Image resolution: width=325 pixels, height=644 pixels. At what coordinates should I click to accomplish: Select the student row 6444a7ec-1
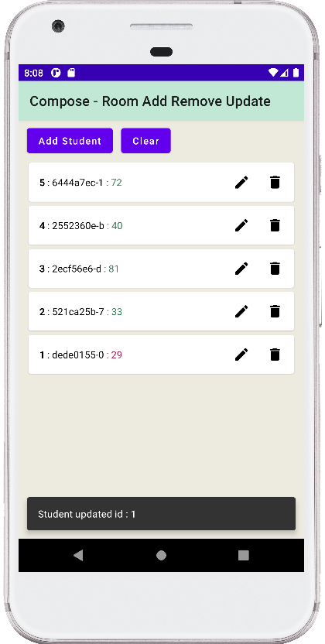(161, 183)
